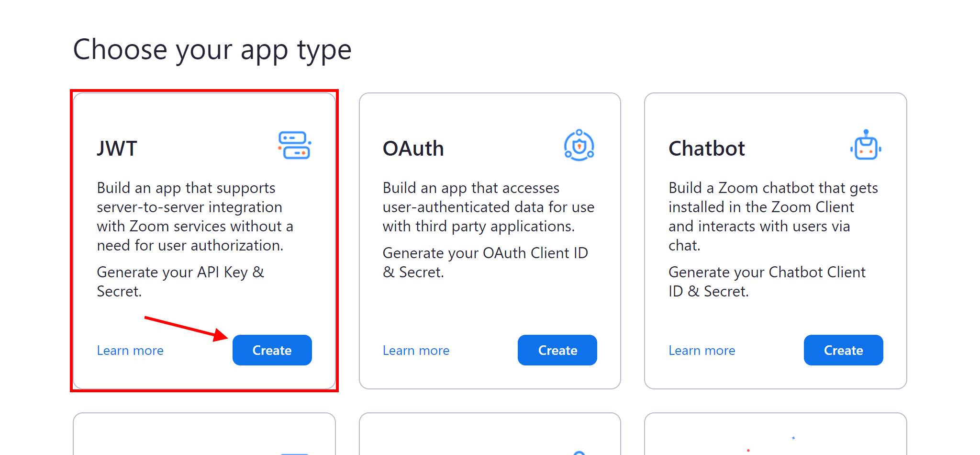Create an OAuth app
The width and height of the screenshot is (980, 455).
coord(557,350)
